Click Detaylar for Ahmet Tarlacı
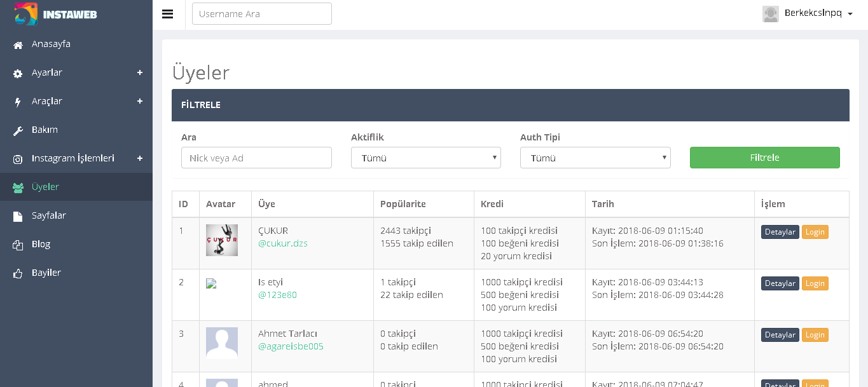This screenshot has height=387, width=868. click(780, 335)
